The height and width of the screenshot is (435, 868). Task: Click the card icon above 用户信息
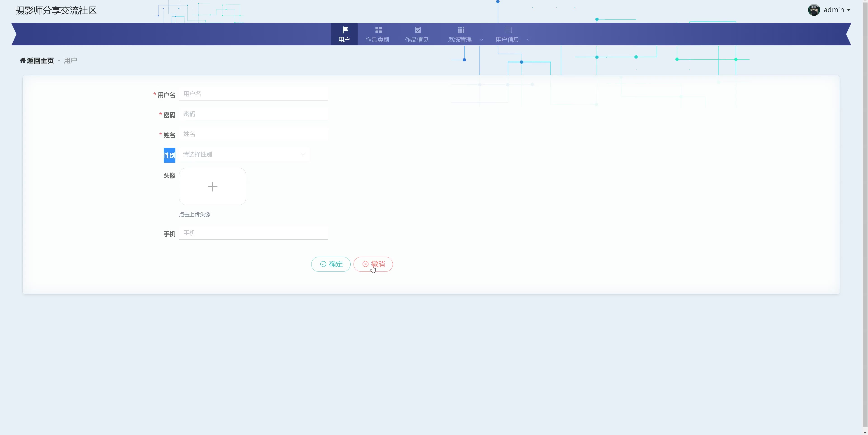[x=508, y=30]
